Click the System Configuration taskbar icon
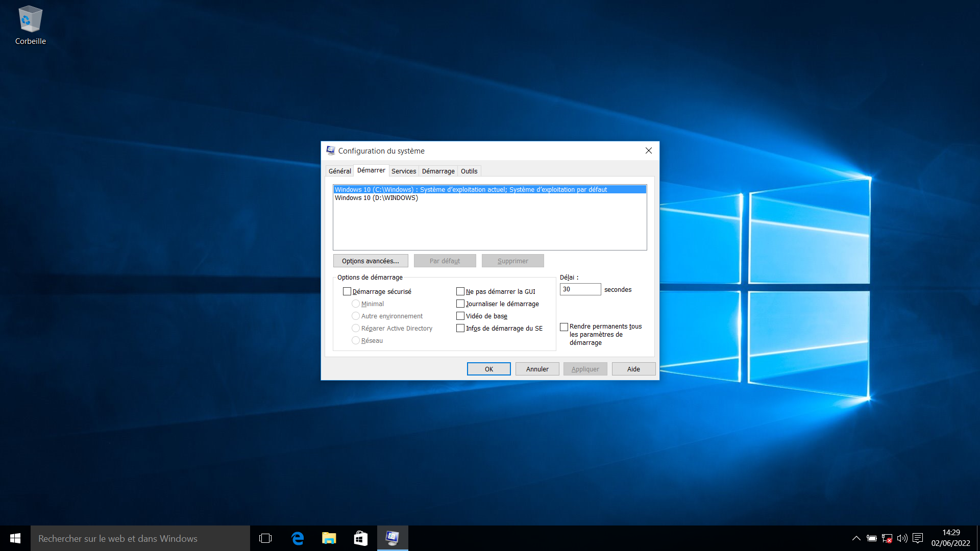Screen dimensions: 980x551 coord(393,538)
